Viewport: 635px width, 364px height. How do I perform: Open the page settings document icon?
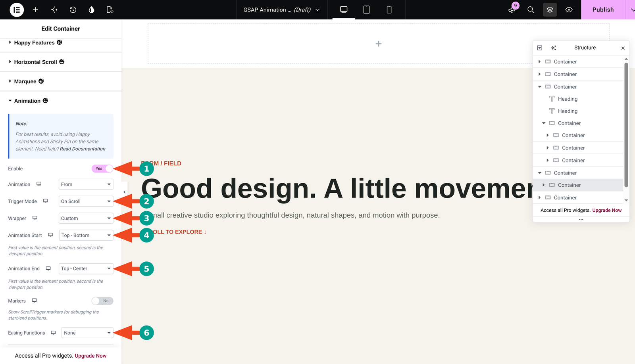[x=110, y=10]
